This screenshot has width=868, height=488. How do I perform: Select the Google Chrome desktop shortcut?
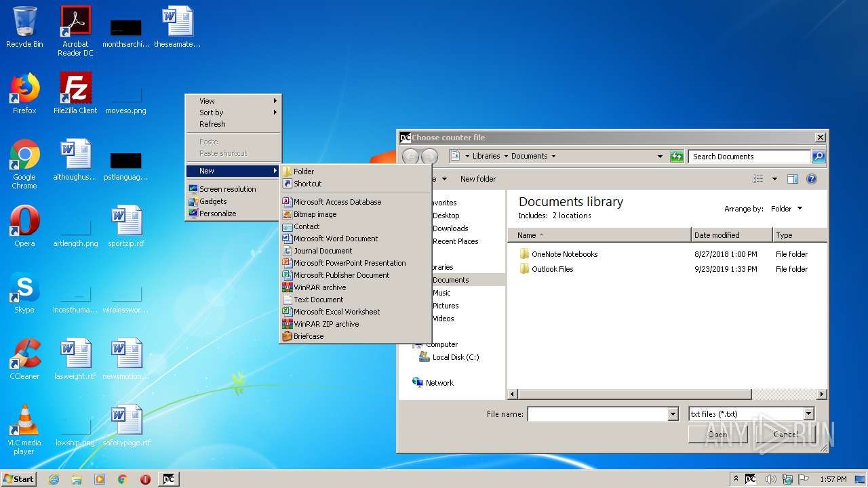(x=24, y=164)
